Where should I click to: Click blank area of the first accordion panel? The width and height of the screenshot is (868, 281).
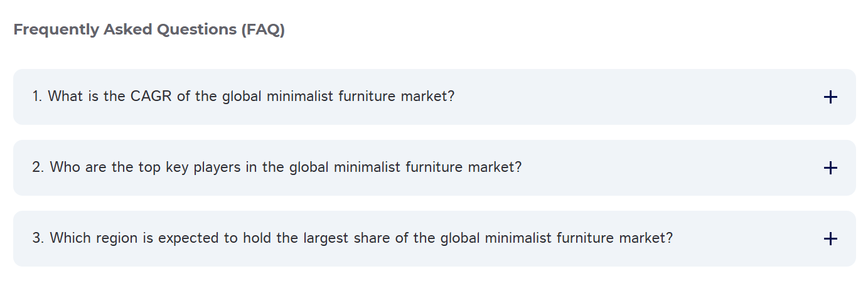coord(628,97)
